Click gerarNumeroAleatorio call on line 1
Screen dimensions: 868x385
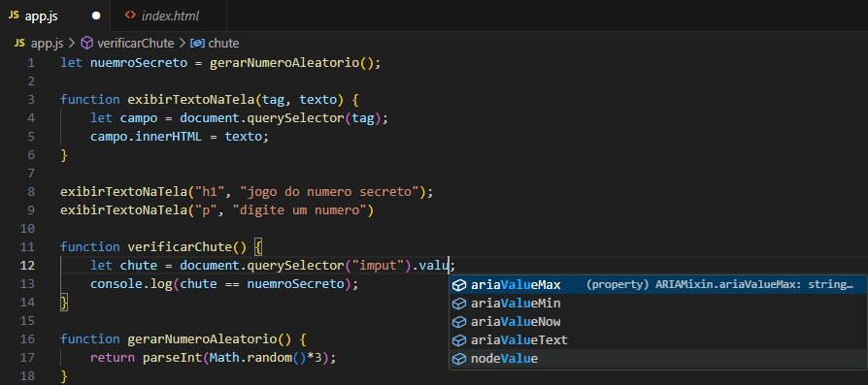click(x=284, y=63)
